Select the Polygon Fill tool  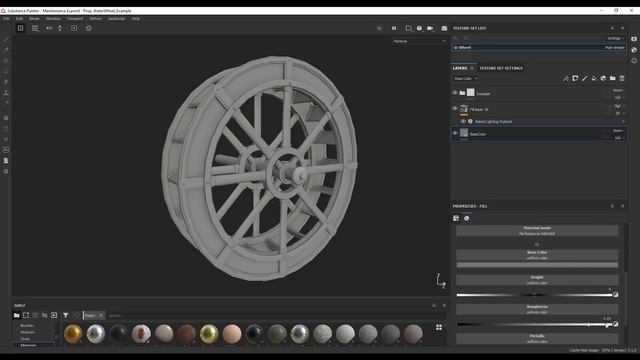(6, 71)
